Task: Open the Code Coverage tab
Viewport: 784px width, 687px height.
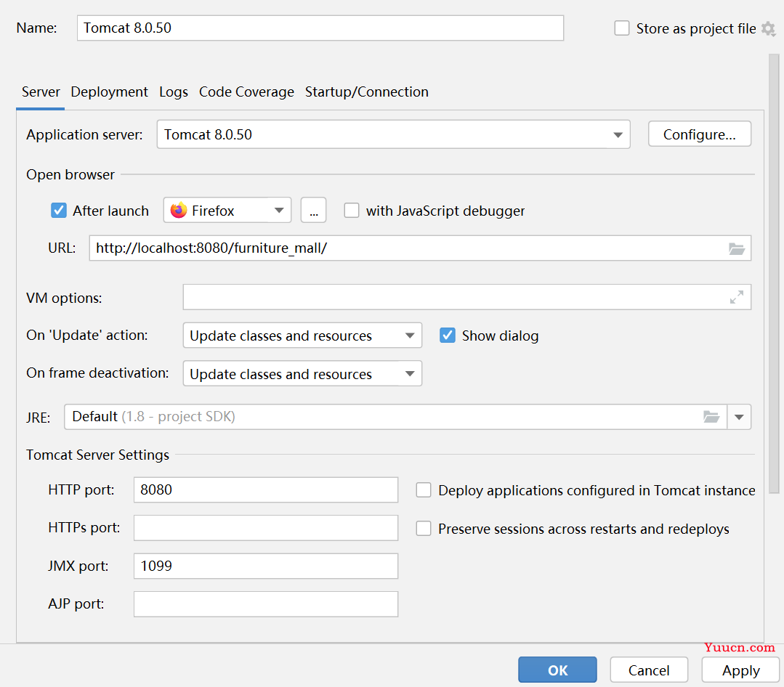Action: [x=246, y=92]
